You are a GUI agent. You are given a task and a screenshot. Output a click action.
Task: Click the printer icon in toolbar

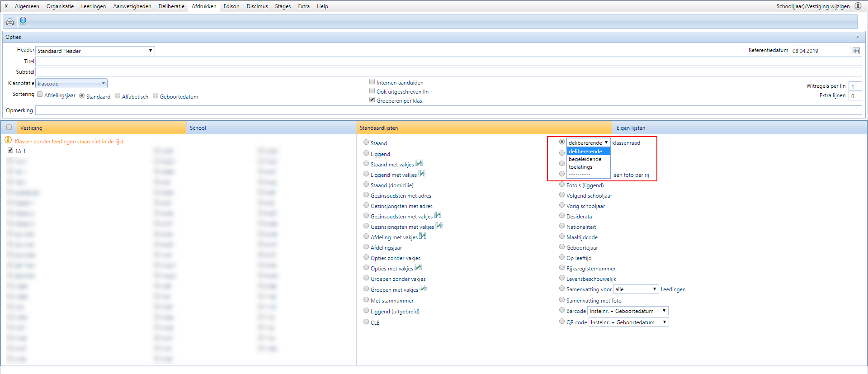9,21
